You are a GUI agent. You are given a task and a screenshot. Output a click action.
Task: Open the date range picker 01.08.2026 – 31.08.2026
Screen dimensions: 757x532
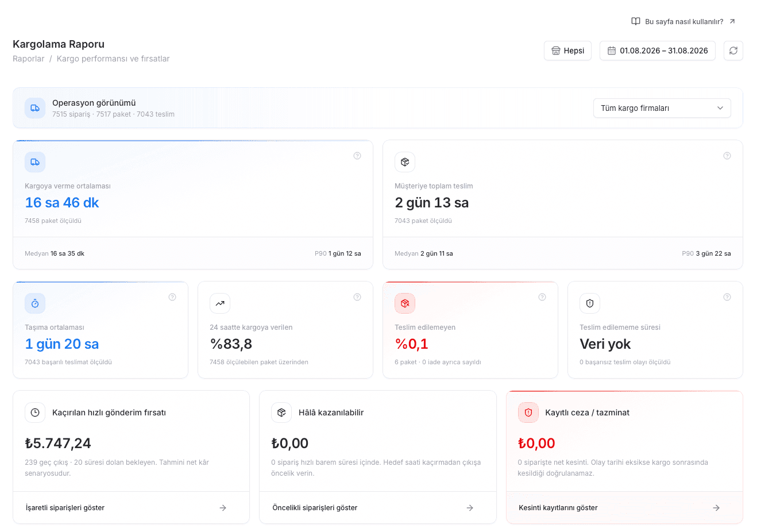click(x=658, y=51)
